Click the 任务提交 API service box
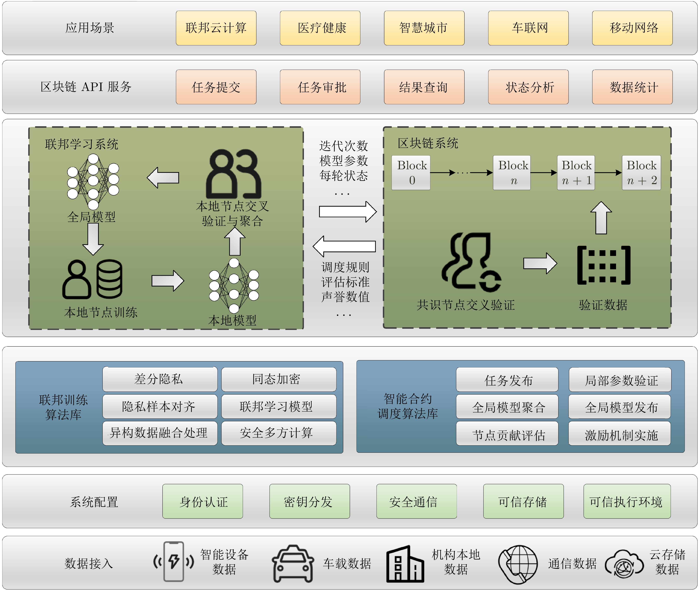 216,87
